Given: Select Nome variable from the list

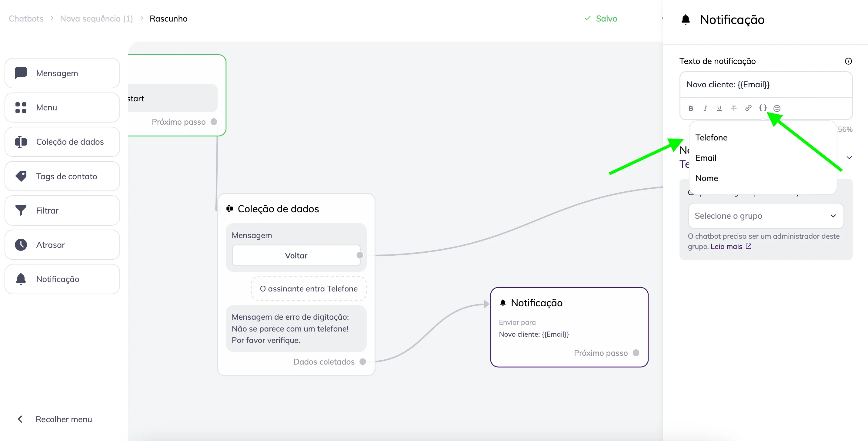Looking at the screenshot, I should [x=706, y=178].
